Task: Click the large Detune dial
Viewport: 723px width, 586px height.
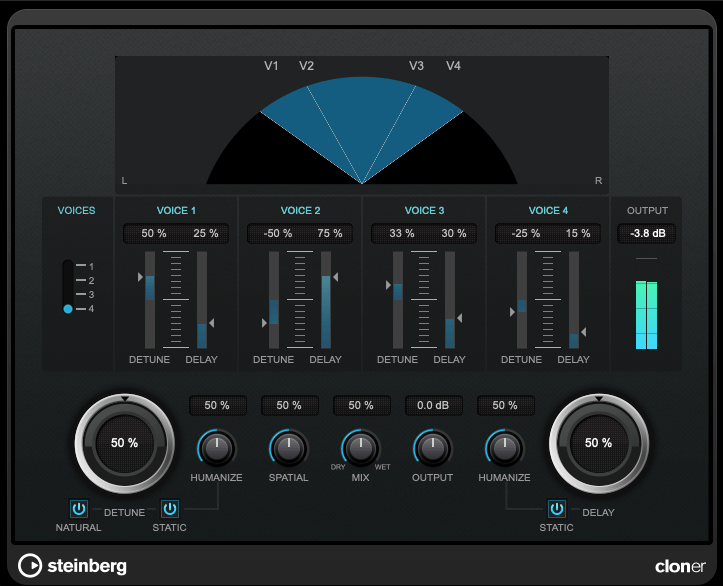Action: click(123, 442)
